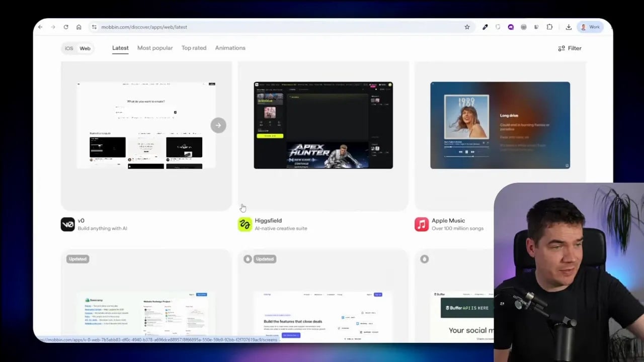Bookmark this page with the star icon

(x=467, y=27)
